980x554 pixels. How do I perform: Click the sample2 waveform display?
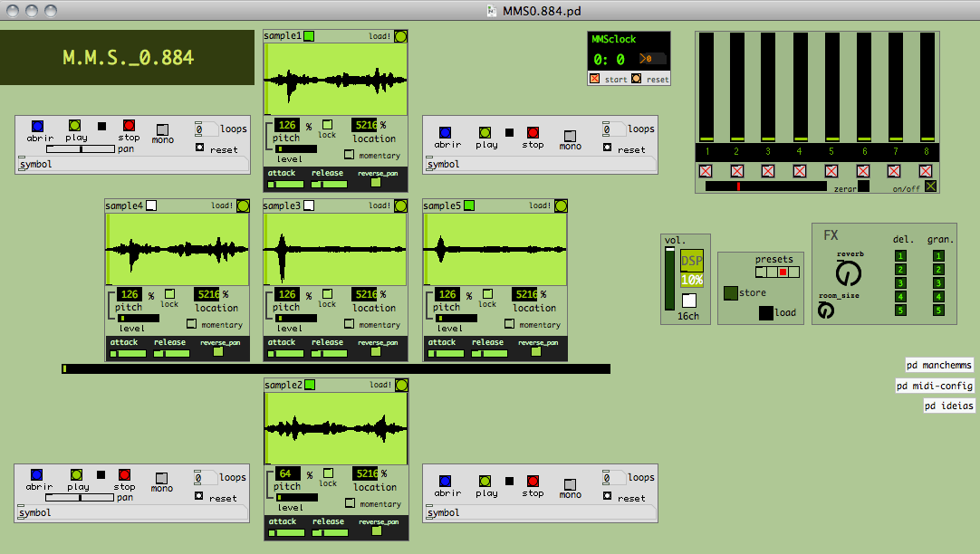(336, 428)
